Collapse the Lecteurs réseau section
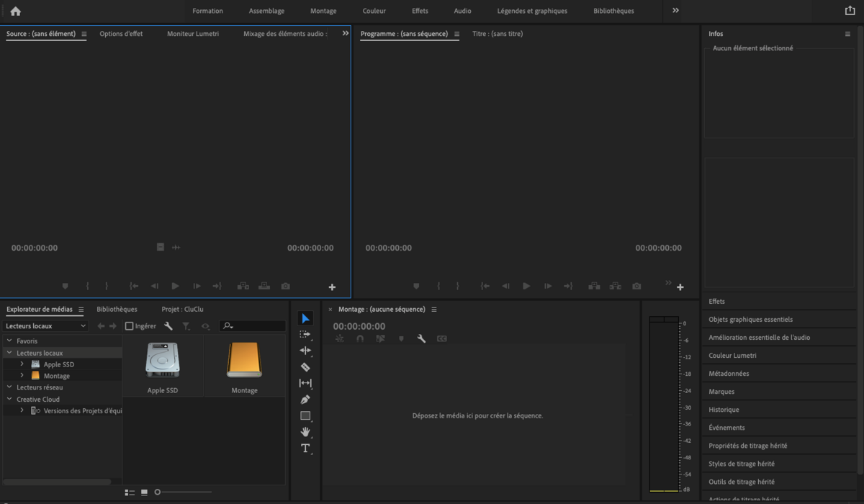This screenshot has height=504, width=864. [9, 387]
